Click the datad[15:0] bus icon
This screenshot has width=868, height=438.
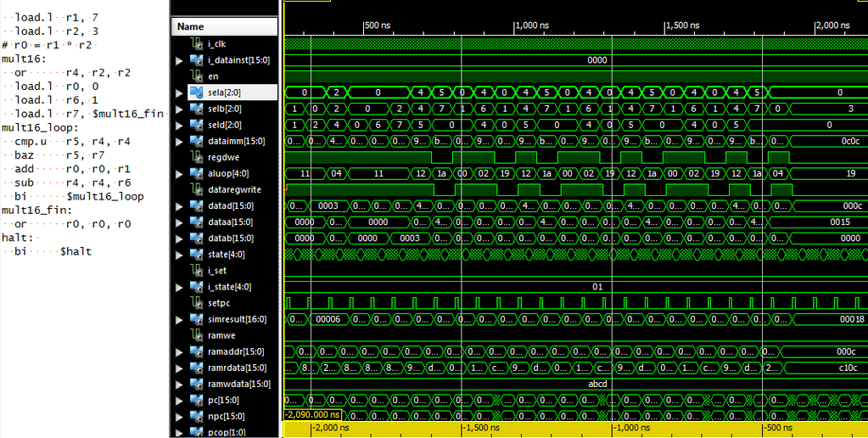click(197, 206)
